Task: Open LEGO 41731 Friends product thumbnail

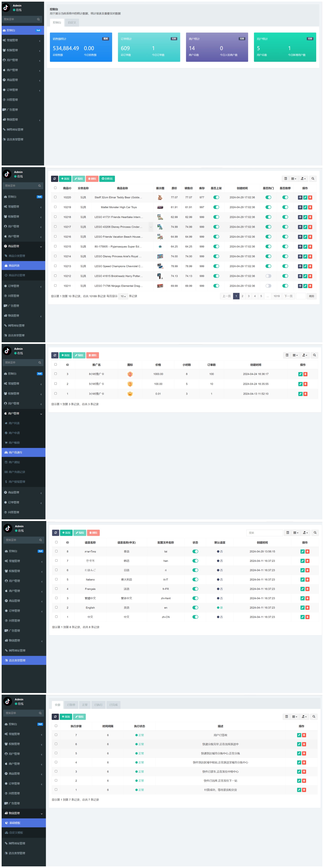Action: (160, 217)
